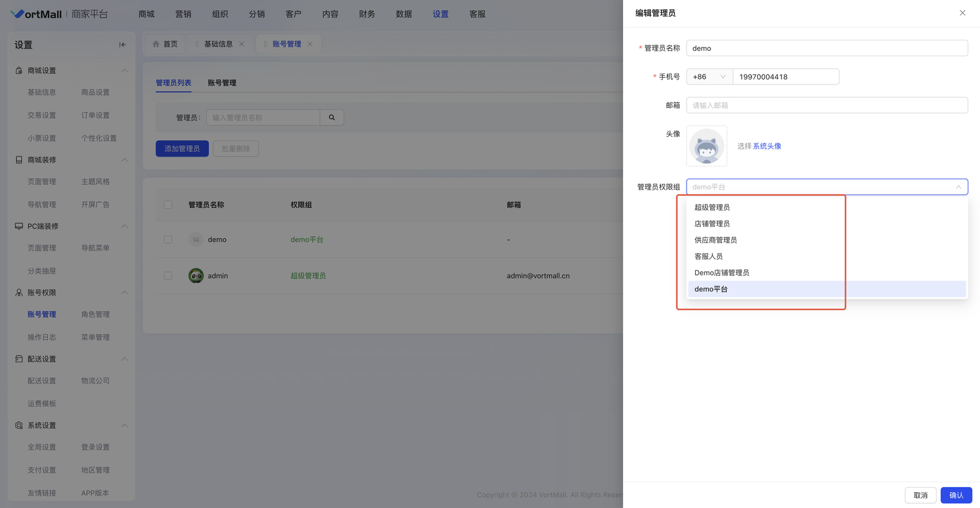Click the admin user avatar in list
Viewport: 980px width, 508px height.
tap(196, 276)
